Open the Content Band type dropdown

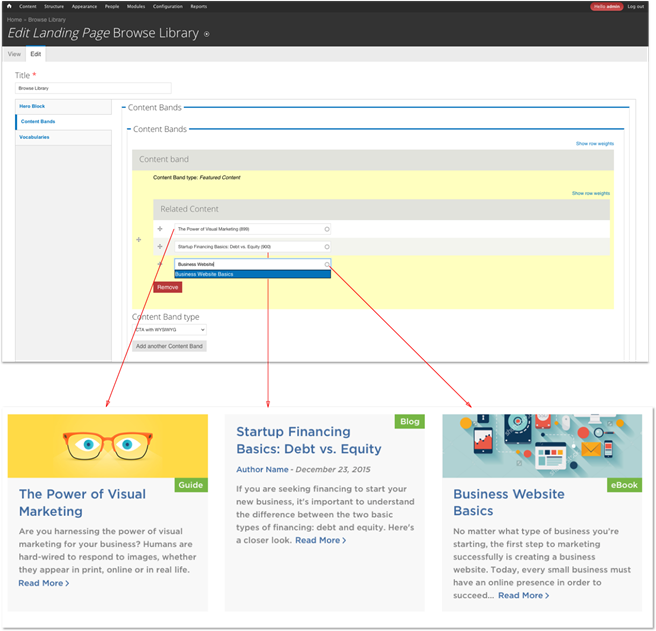[169, 329]
